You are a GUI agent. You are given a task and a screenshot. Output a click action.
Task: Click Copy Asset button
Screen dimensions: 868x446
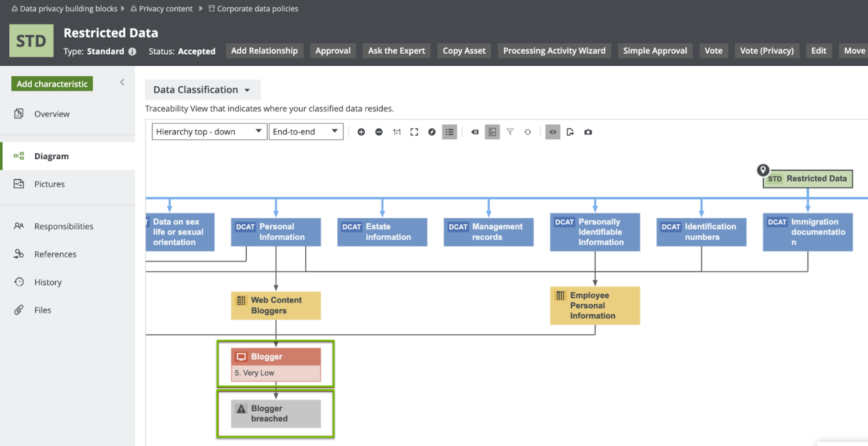(x=464, y=51)
